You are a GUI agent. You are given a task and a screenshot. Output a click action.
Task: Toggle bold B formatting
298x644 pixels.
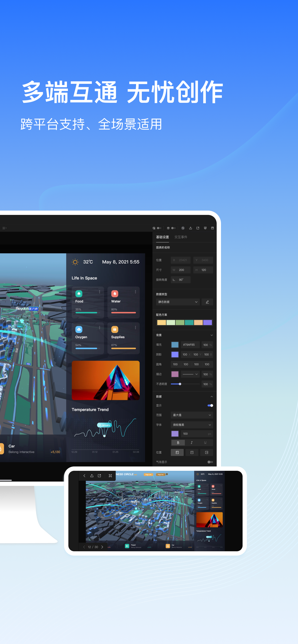(178, 443)
